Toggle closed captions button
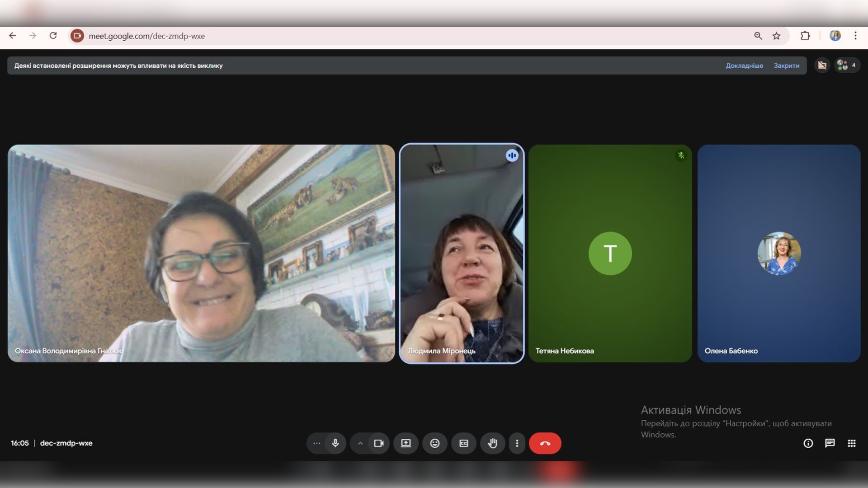This screenshot has height=488, width=868. click(463, 443)
